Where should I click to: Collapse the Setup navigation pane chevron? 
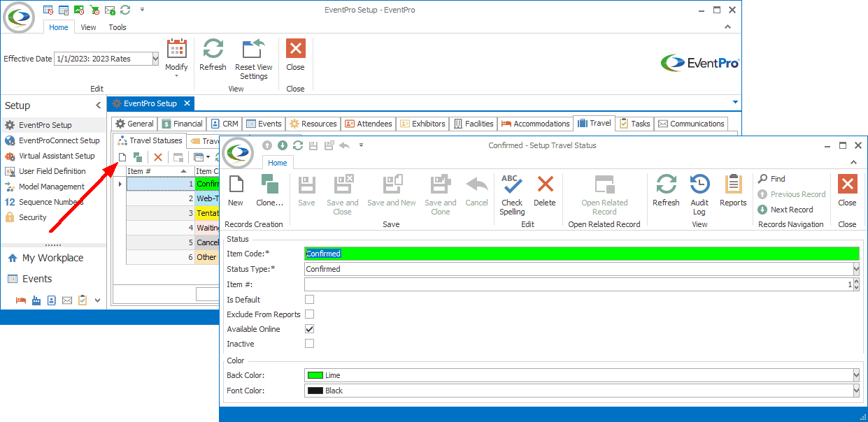(99, 105)
